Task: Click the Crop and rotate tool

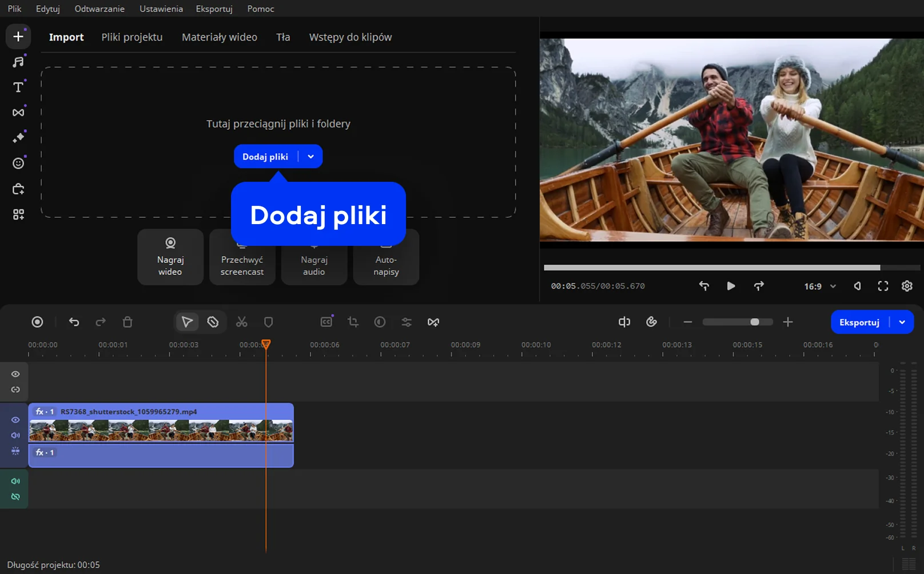Action: (353, 322)
